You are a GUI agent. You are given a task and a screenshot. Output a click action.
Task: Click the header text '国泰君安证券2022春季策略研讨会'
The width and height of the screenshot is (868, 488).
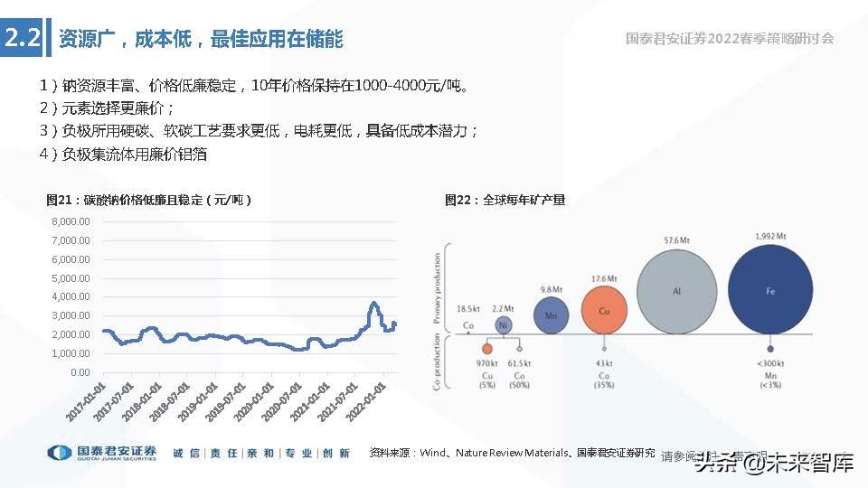click(x=730, y=38)
